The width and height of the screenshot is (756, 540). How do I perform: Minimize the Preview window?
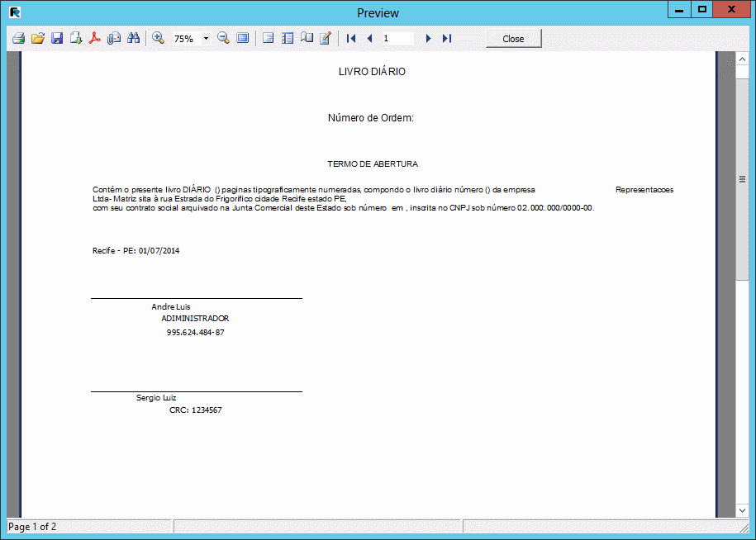tap(679, 10)
